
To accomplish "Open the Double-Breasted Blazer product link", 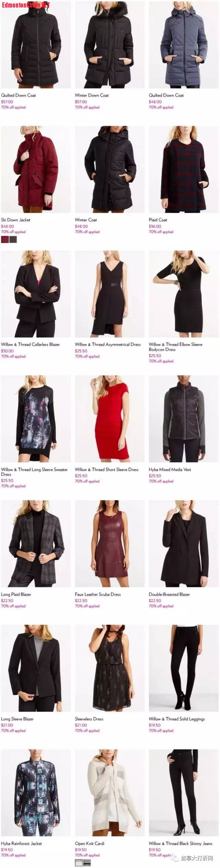I will coord(169,594).
